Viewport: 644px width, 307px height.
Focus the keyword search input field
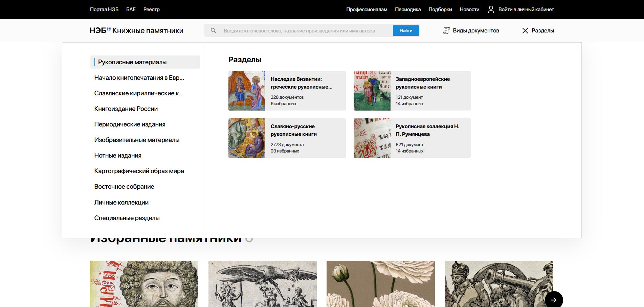tap(305, 30)
